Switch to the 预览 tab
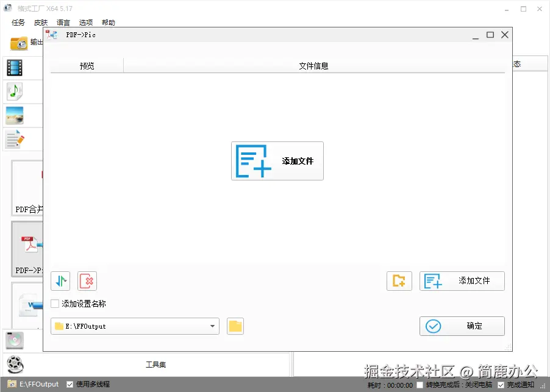The image size is (550, 392). pyautogui.click(x=86, y=65)
